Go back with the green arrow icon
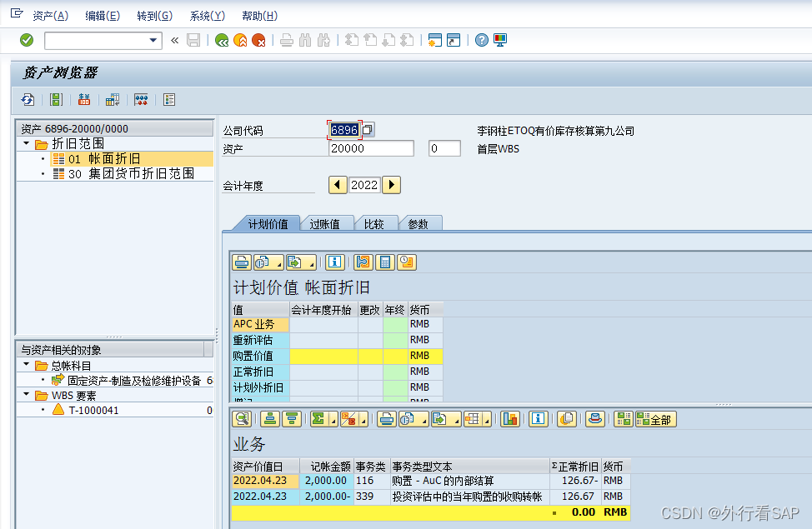This screenshot has height=529, width=812. [x=223, y=40]
